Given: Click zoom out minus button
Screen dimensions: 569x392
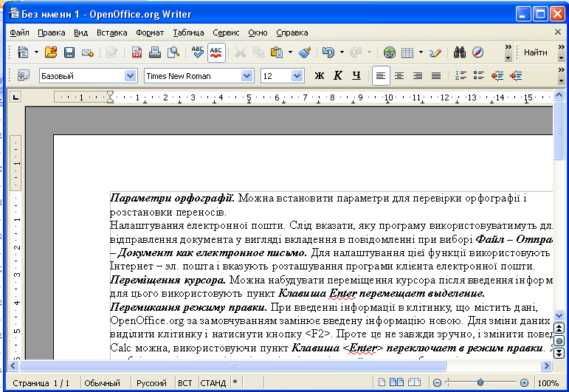Looking at the screenshot, I should 438,382.
